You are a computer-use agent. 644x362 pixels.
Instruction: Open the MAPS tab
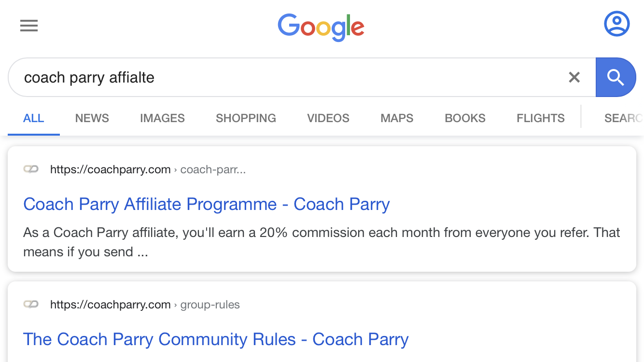397,118
